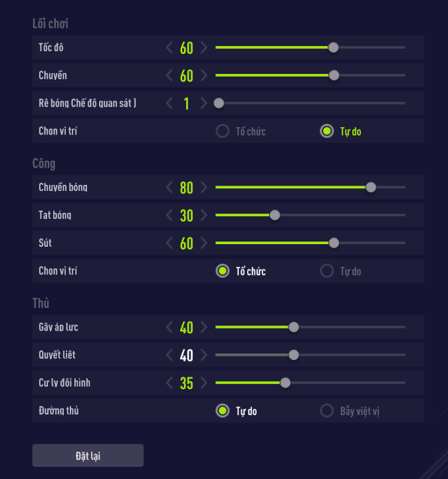
Task: Increase Chuyền value with right arrow
Action: (x=203, y=76)
